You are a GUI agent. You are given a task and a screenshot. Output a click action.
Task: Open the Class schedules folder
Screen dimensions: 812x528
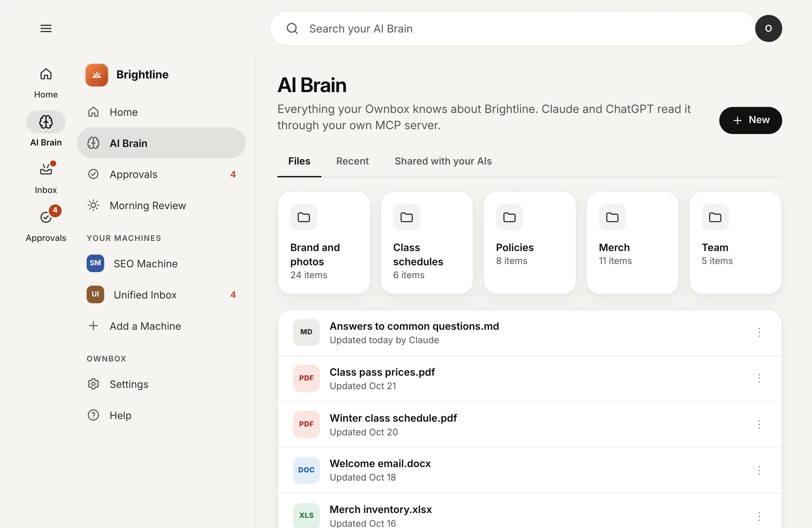(427, 243)
